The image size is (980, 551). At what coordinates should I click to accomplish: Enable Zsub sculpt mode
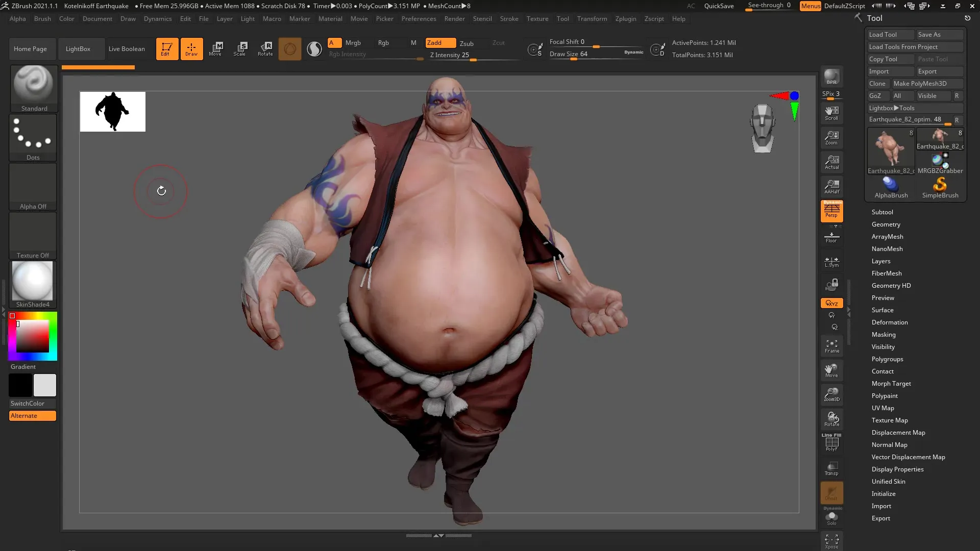(x=467, y=43)
